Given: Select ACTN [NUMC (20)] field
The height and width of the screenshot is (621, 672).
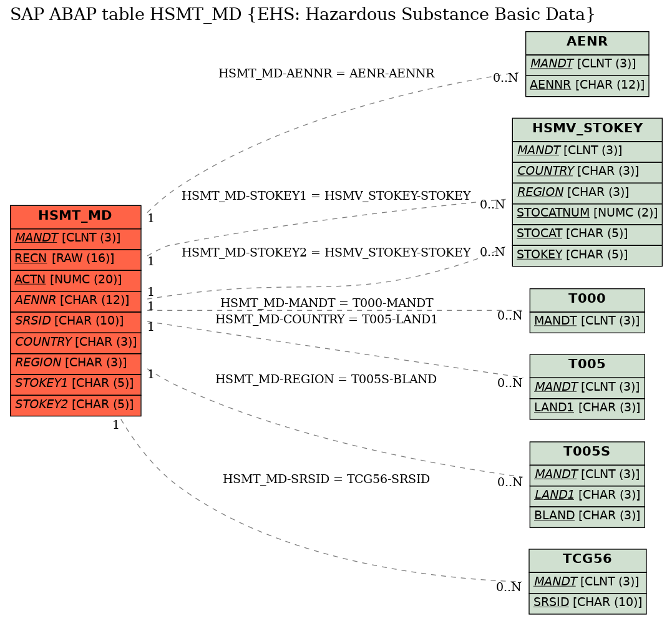Looking at the screenshot, I should tap(75, 280).
